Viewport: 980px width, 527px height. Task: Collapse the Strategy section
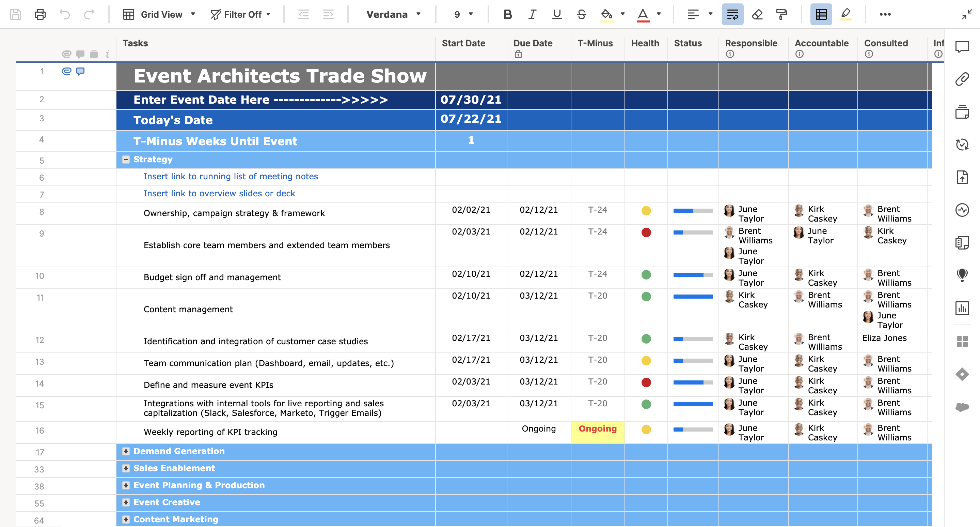click(126, 160)
